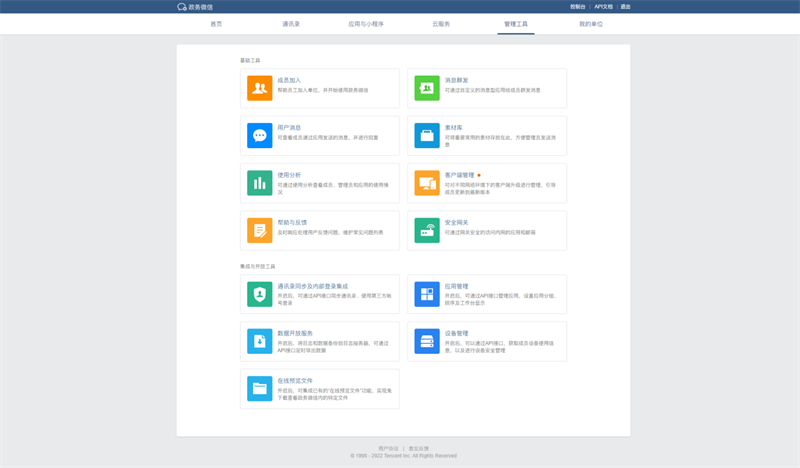Open the 使用分析 bar chart icon
800x468 pixels.
point(259,183)
